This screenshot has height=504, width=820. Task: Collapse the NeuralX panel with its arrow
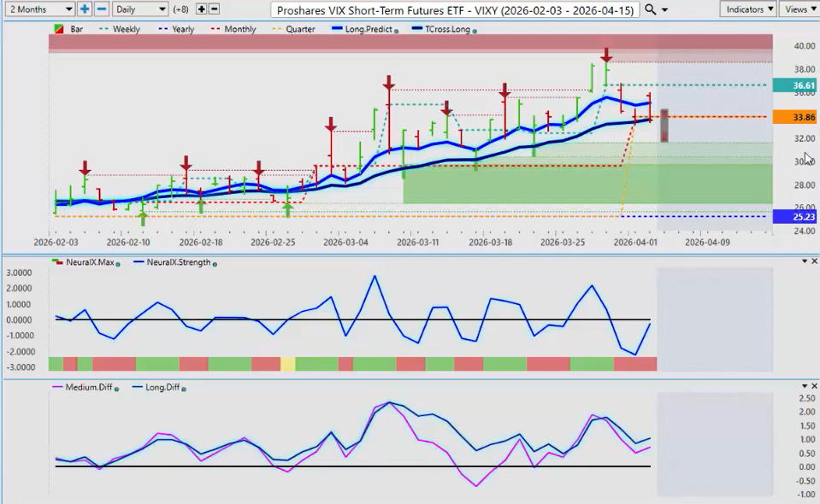(803, 261)
